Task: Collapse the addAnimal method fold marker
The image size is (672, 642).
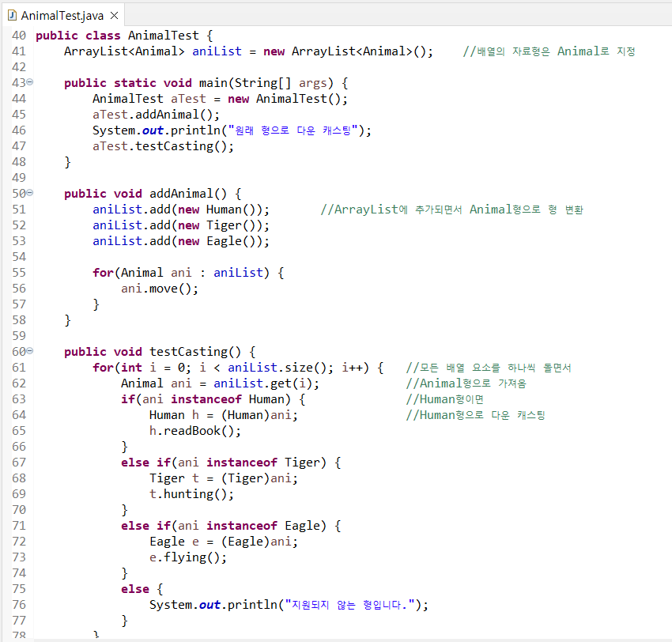Action: click(30, 193)
